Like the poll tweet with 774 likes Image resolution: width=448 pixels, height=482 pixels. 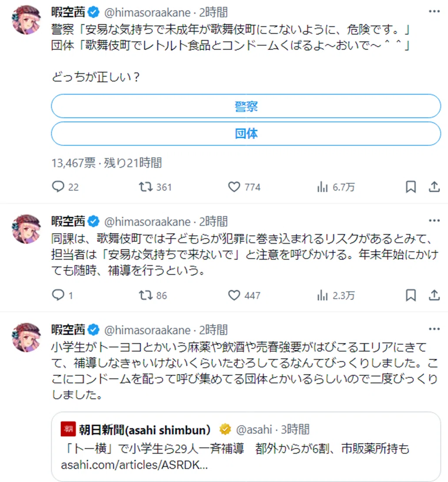(244, 187)
